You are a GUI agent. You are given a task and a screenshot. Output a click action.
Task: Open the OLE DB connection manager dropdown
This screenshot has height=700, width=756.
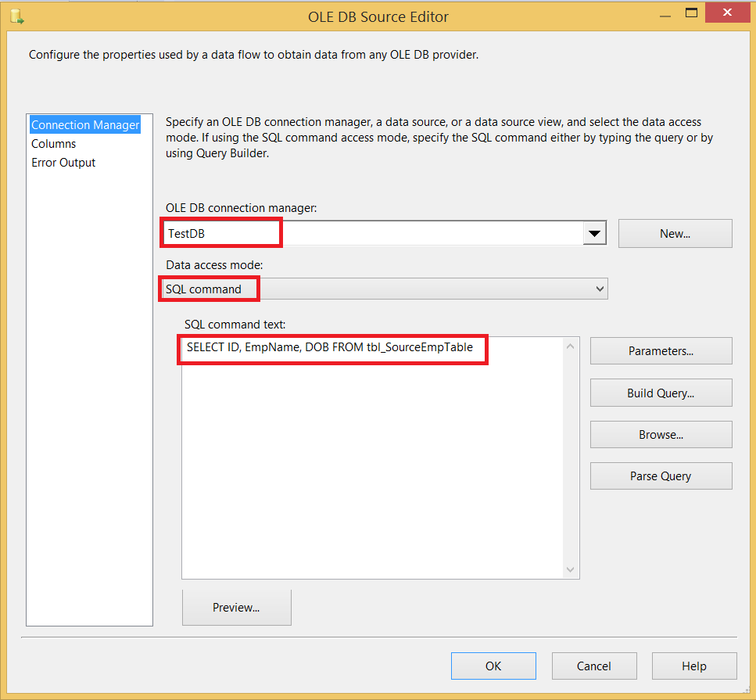[x=596, y=232]
